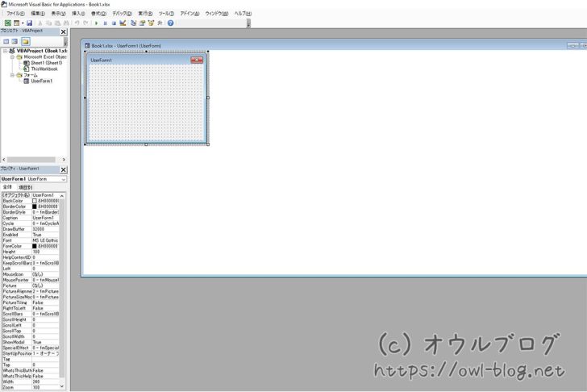
Task: Click the View Object icon in Project panel
Action: [x=15, y=41]
